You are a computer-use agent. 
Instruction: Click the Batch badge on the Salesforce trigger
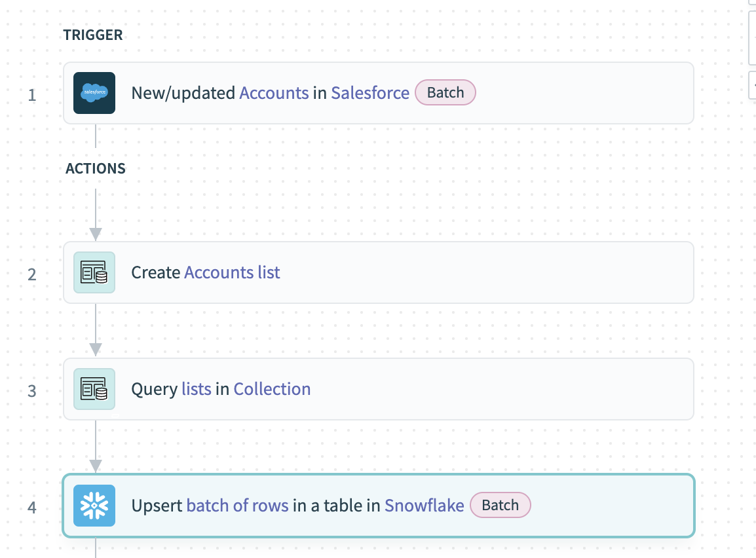click(x=445, y=92)
